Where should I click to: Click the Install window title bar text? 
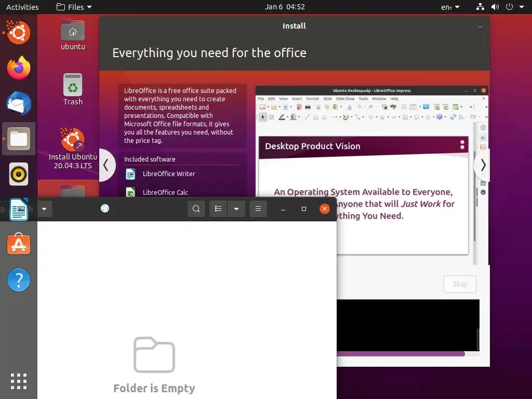(x=294, y=26)
